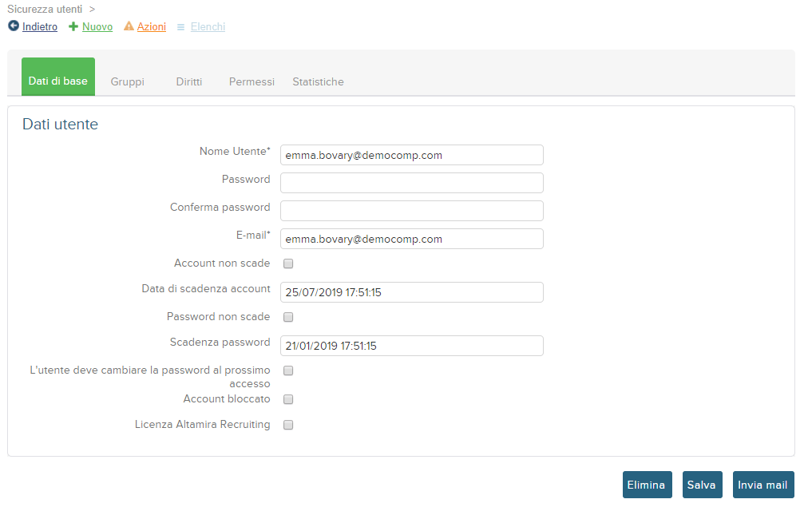
Task: Select the Permessi tab
Action: click(x=252, y=82)
